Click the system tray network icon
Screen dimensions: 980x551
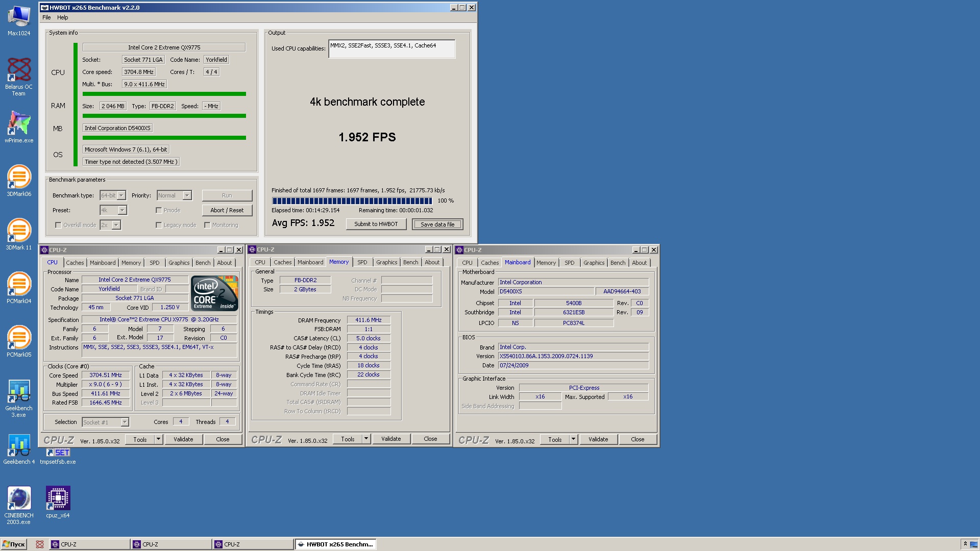(974, 545)
